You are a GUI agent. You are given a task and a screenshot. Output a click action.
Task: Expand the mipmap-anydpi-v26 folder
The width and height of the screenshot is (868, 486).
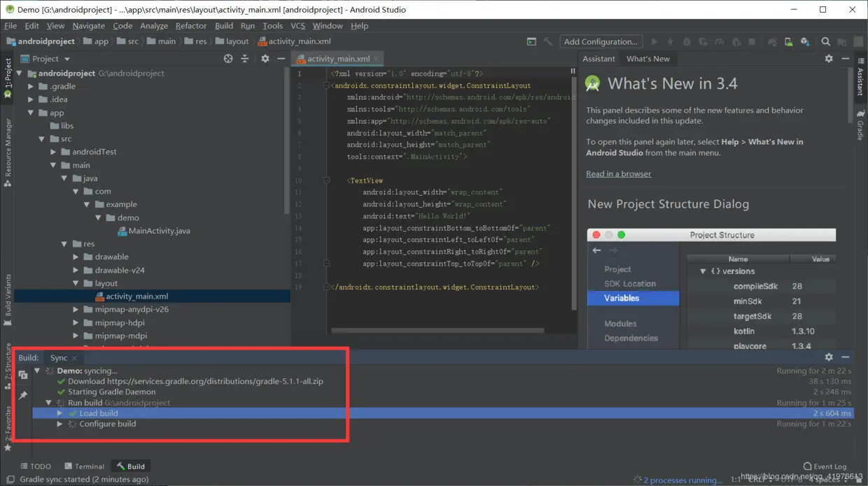[x=76, y=309]
